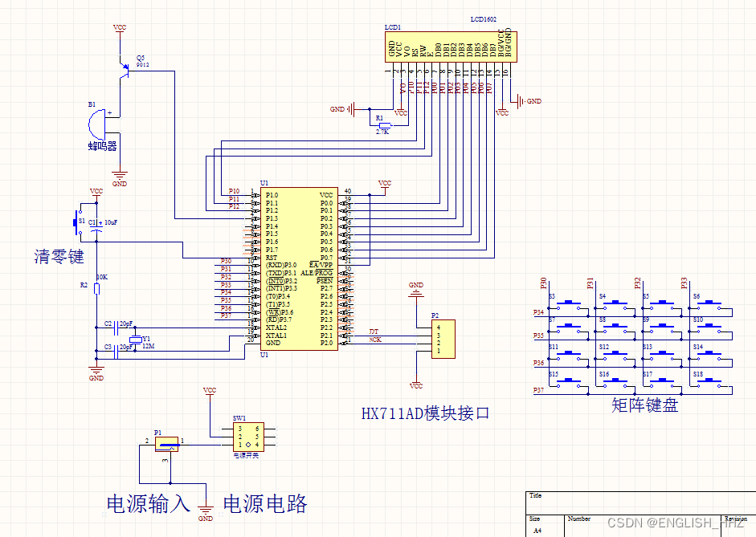Image resolution: width=756 pixels, height=537 pixels.
Task: Click the 电源输入 label
Action: (149, 504)
